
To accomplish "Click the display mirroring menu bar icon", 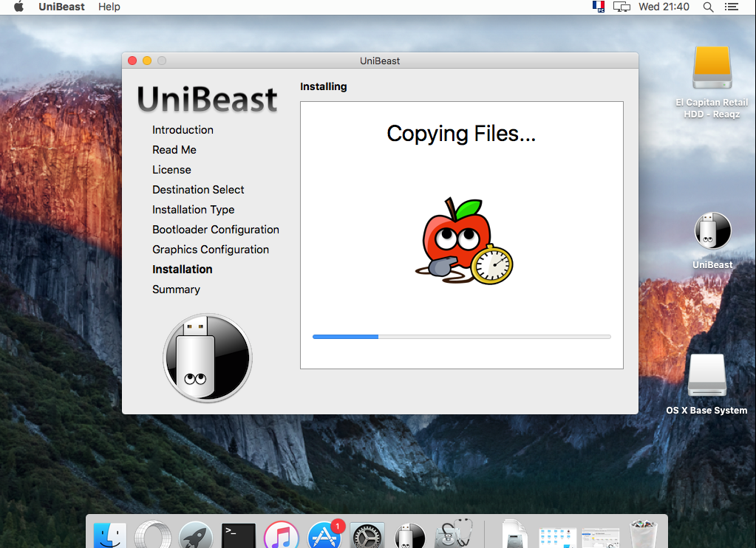I will pos(622,7).
